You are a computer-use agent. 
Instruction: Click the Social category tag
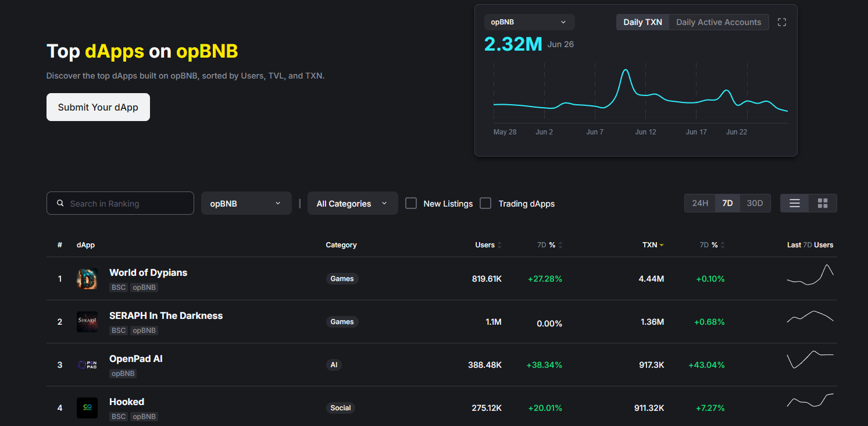(x=341, y=408)
